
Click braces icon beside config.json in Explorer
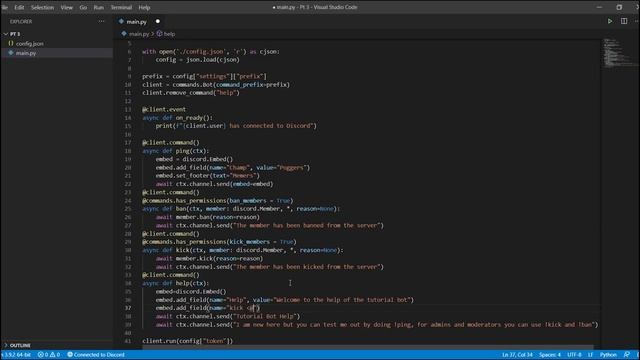click(x=11, y=43)
